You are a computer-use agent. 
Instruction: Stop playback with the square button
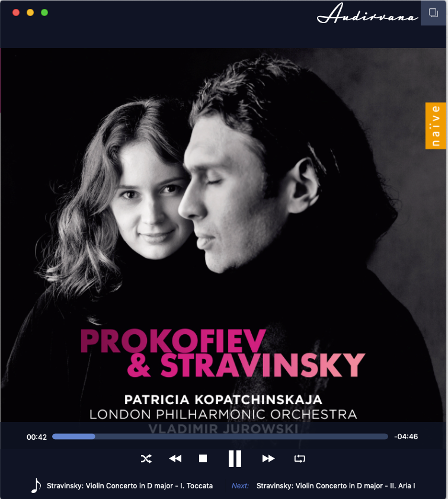pos(203,458)
